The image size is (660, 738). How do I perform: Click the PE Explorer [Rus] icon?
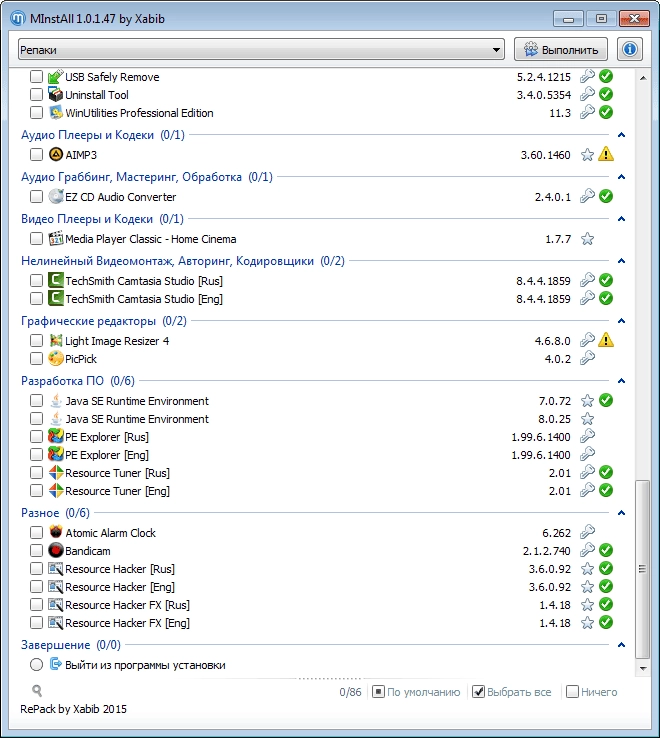coord(56,437)
